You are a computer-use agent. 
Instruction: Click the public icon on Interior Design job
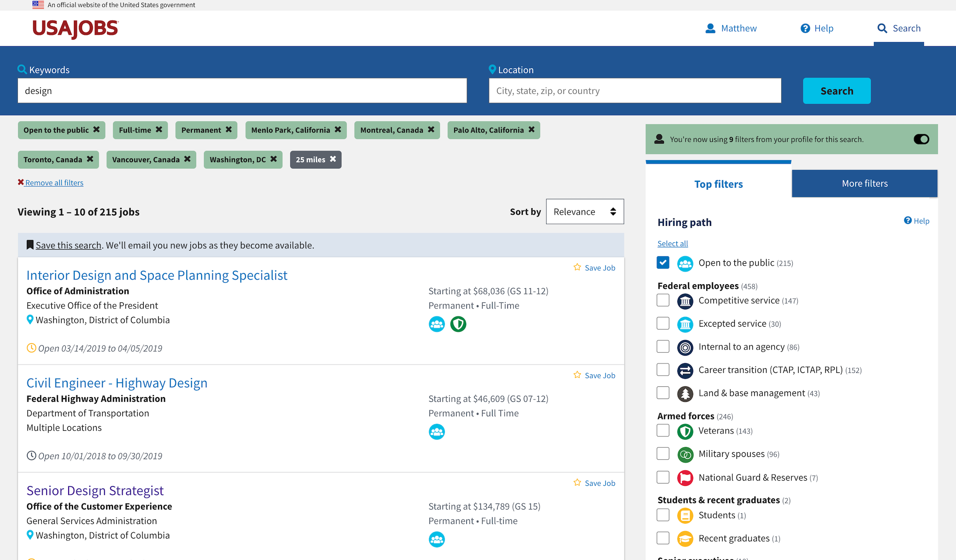[437, 324]
